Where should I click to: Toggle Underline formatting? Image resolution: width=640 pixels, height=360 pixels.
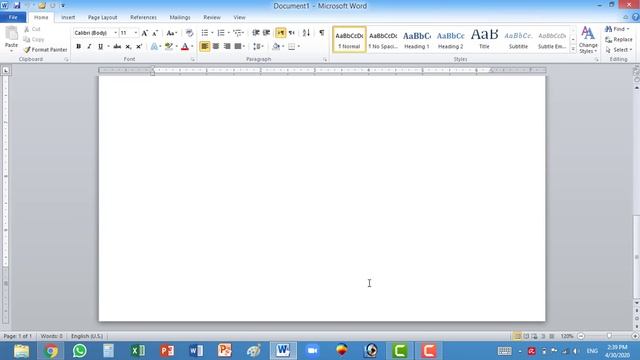pos(100,47)
